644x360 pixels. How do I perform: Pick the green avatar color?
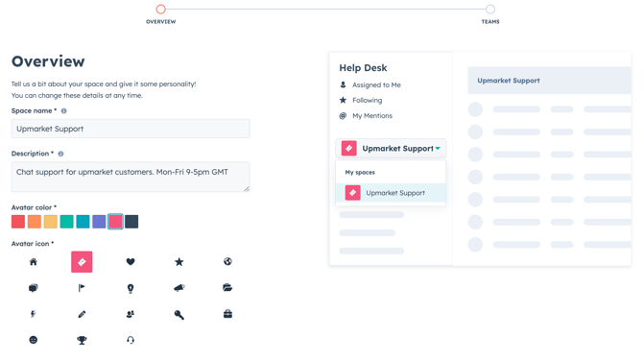(66, 222)
